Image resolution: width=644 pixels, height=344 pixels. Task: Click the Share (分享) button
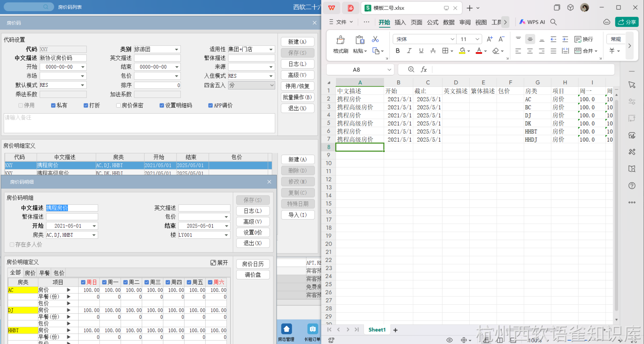click(627, 22)
